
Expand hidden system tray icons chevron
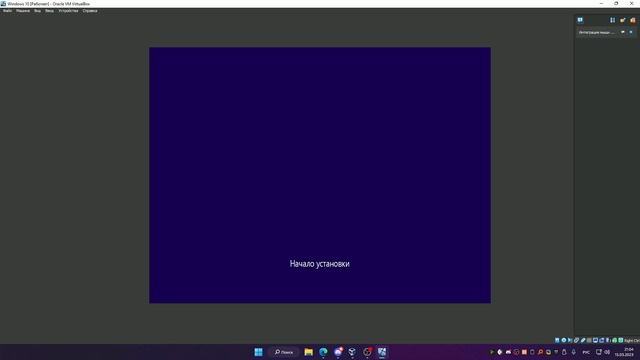(492, 352)
